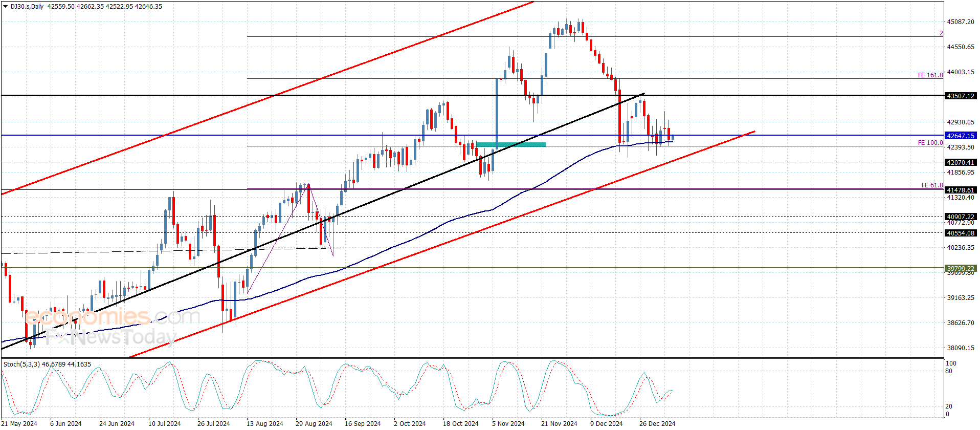The image size is (980, 430).
Task: Click the 40907.22 price level label
Action: click(x=961, y=217)
